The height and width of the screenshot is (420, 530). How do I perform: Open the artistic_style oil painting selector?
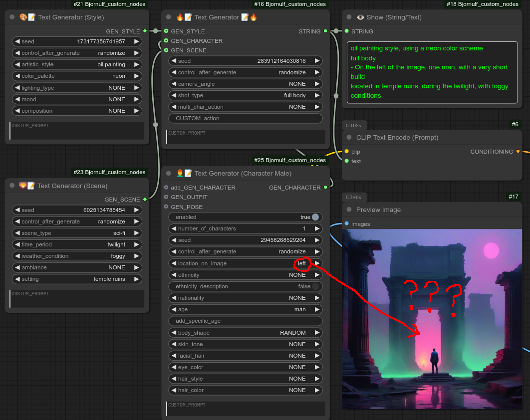click(76, 64)
